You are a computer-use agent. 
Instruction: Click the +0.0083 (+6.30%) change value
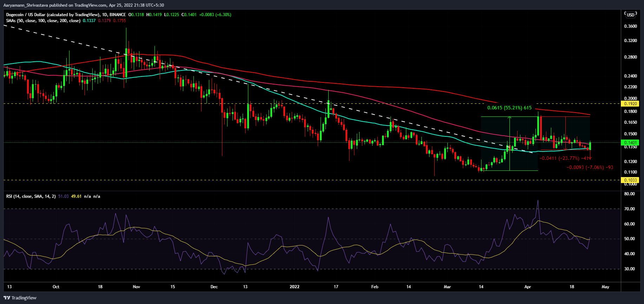[x=215, y=15]
